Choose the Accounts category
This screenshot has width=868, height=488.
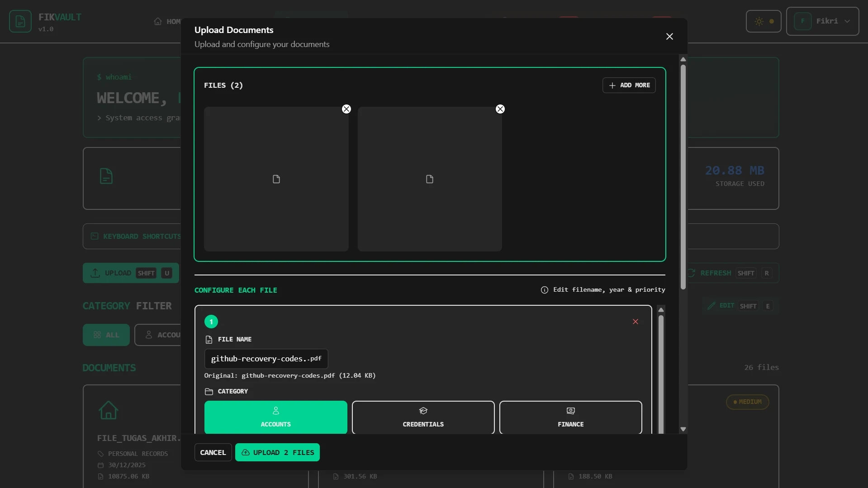[276, 417]
